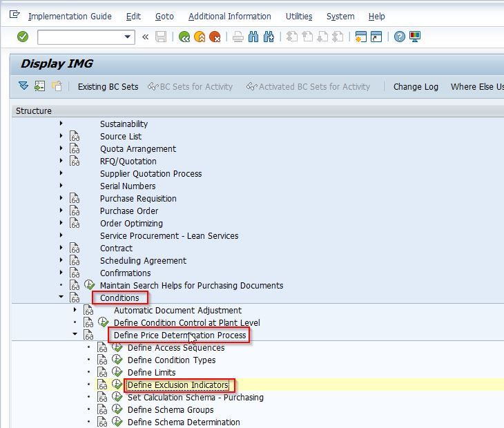Open the Help question mark icon
Viewport: 504px width, 428px height.
pyautogui.click(x=400, y=37)
